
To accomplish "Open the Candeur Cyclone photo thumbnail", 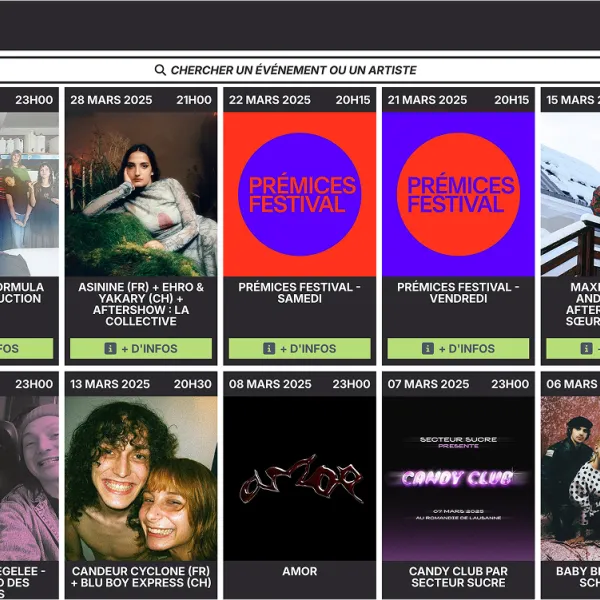I will click(141, 478).
